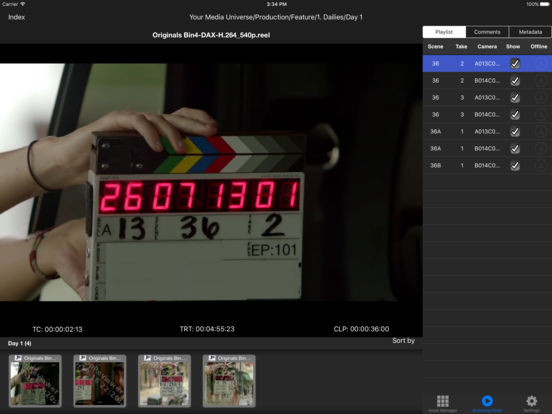Tap offline download icon for 36 take 3 A013C0
552x414 pixels.
[540, 98]
